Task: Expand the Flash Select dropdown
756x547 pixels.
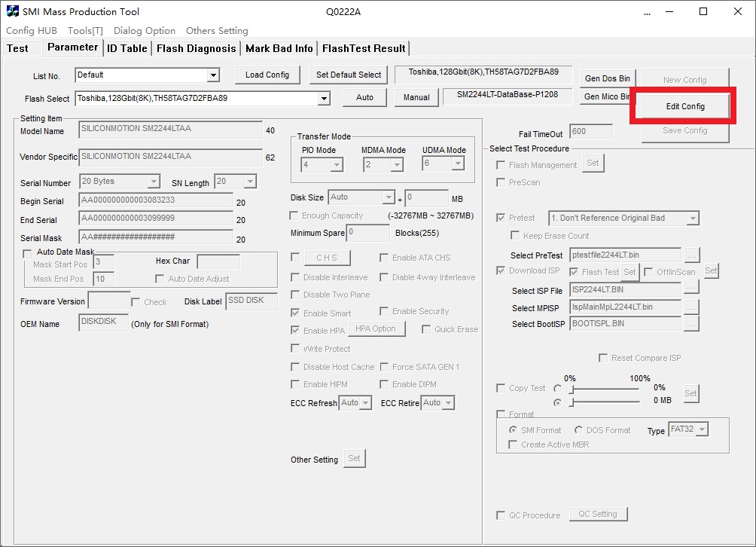Action: point(324,99)
